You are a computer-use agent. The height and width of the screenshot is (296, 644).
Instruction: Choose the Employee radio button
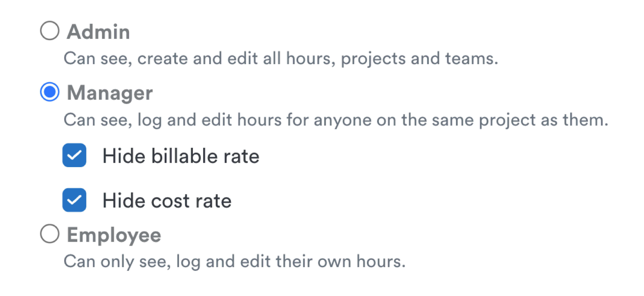point(50,234)
